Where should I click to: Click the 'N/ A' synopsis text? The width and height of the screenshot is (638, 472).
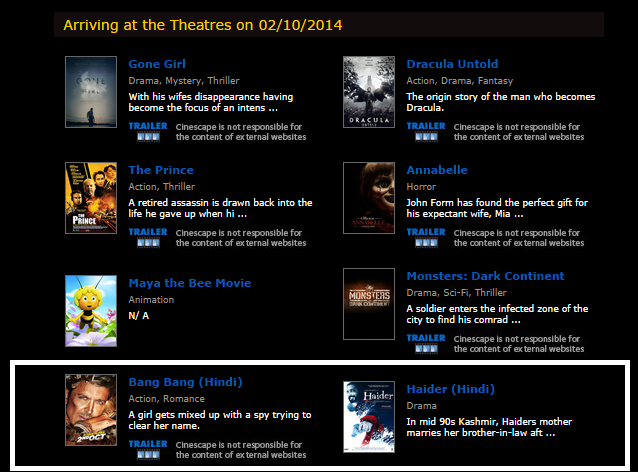point(138,316)
